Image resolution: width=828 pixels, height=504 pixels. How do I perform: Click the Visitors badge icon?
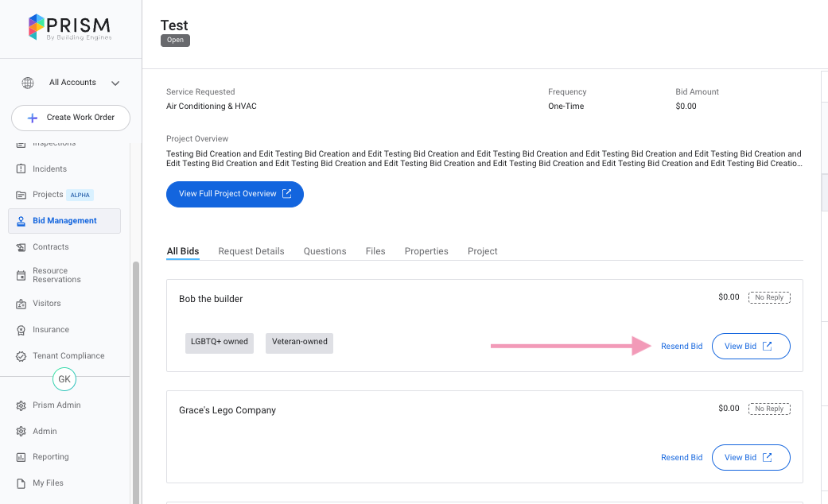pos(21,304)
